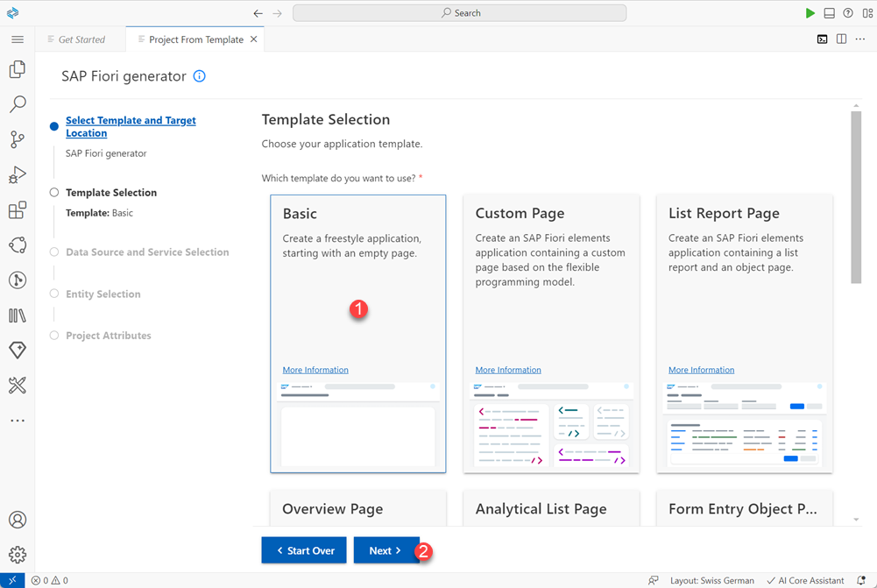This screenshot has height=588, width=877.
Task: Open the help question mark icon
Action: point(848,13)
